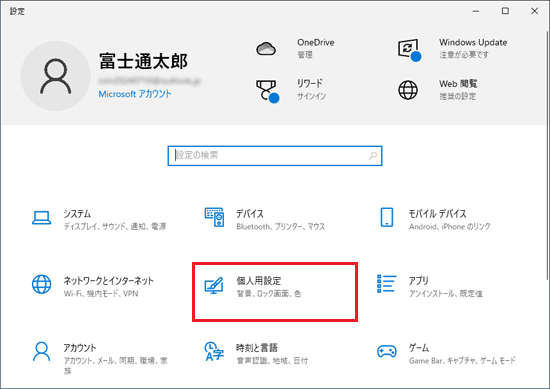Click Game Bar、キャプチャ、ゲーム モード description
550x389 pixels.
(x=462, y=361)
